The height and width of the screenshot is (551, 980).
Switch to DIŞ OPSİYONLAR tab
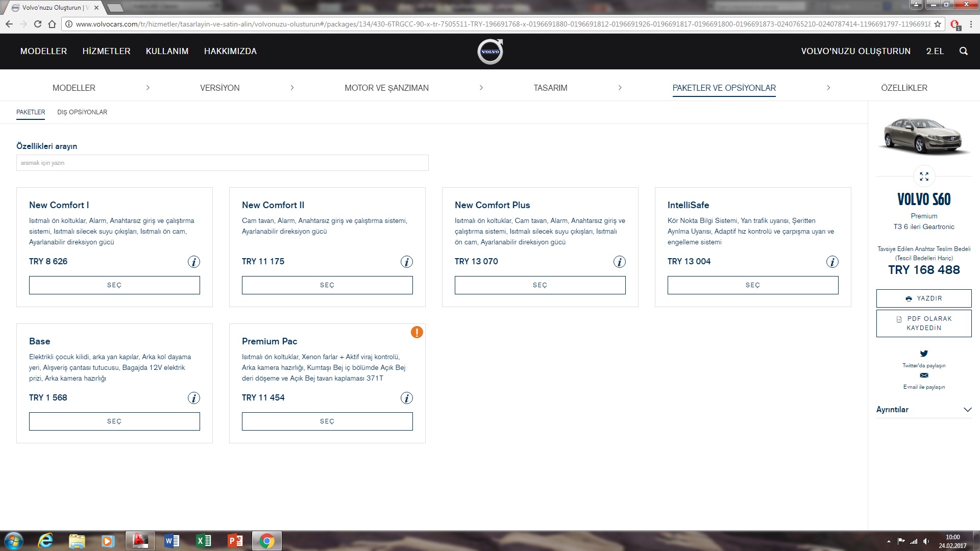[x=82, y=112]
